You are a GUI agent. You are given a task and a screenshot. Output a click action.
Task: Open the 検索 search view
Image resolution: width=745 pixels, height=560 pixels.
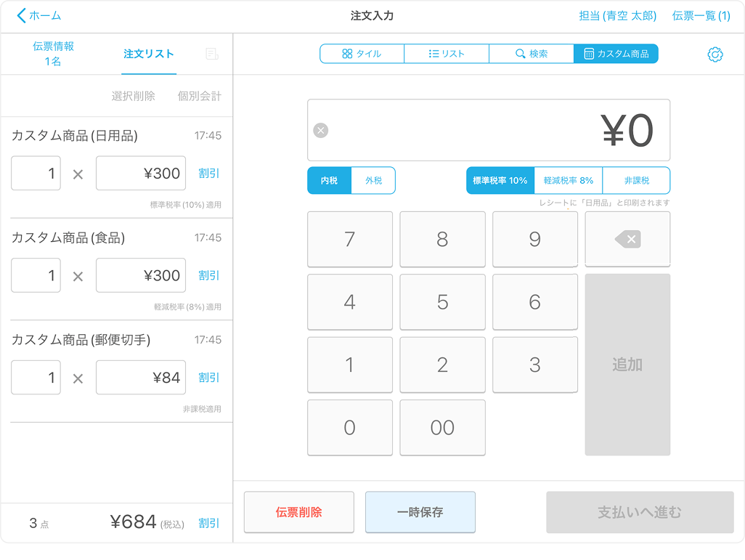pos(531,54)
